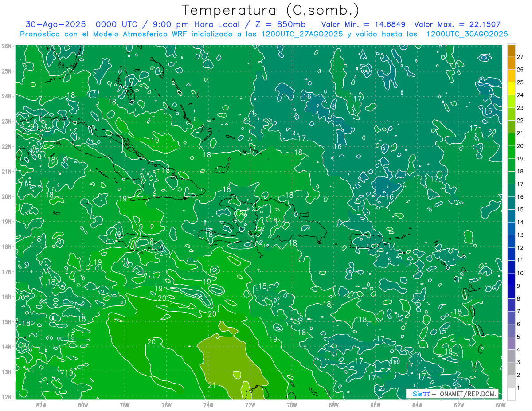
Task: Click the color bar legend number 10
Action: (520, 273)
